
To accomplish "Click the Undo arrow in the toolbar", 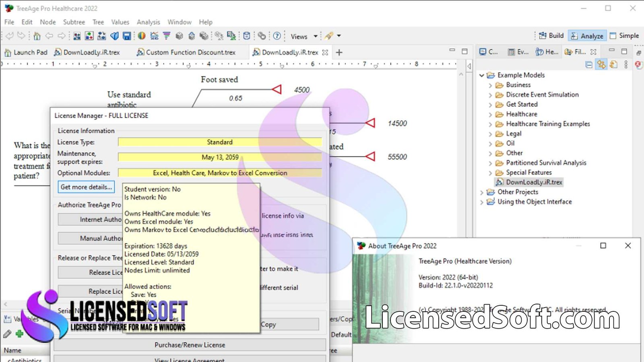I will pyautogui.click(x=10, y=36).
